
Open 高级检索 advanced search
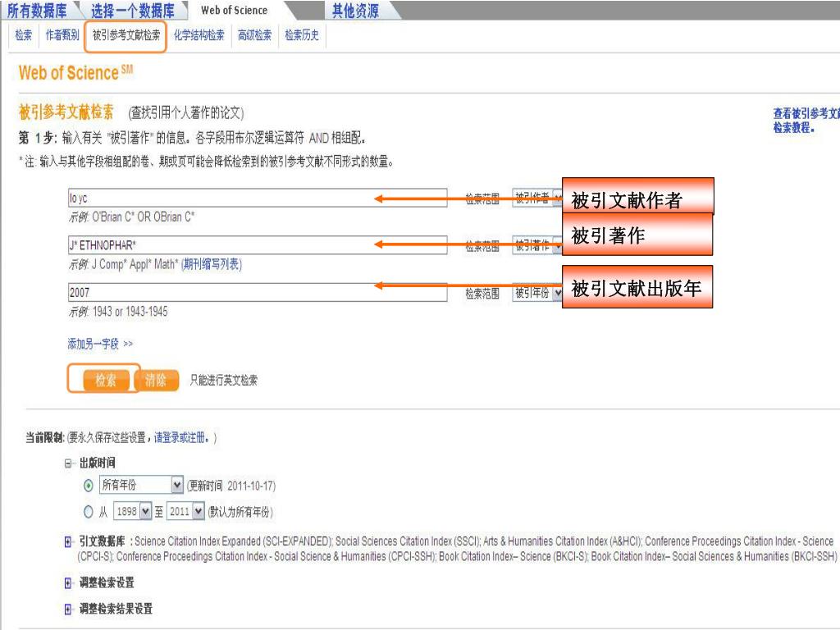pos(254,35)
